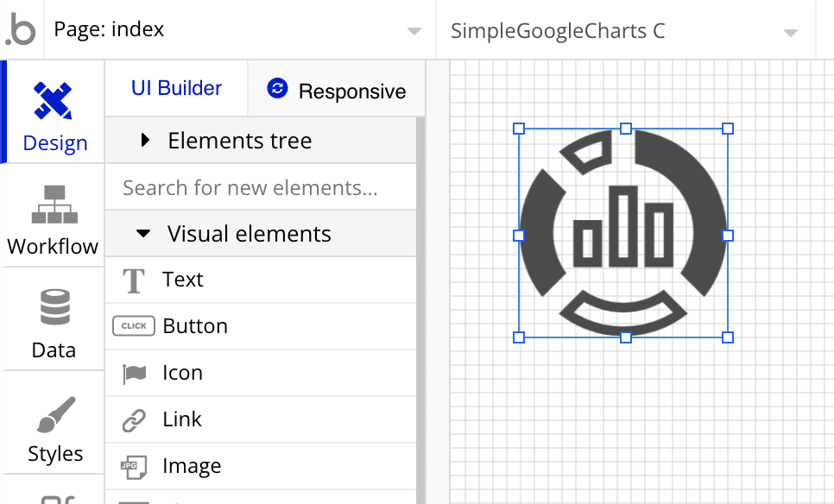Switch to the Responsive tab
This screenshot has width=834, height=504.
coord(337,91)
